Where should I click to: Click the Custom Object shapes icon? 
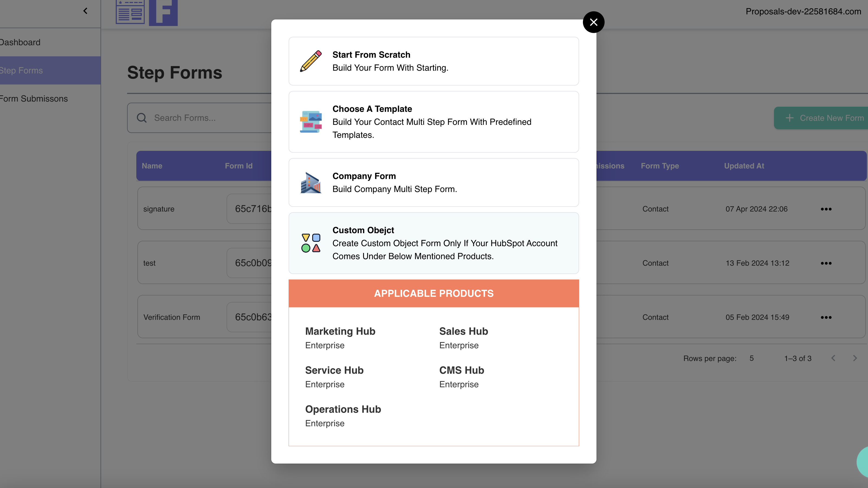(x=311, y=243)
